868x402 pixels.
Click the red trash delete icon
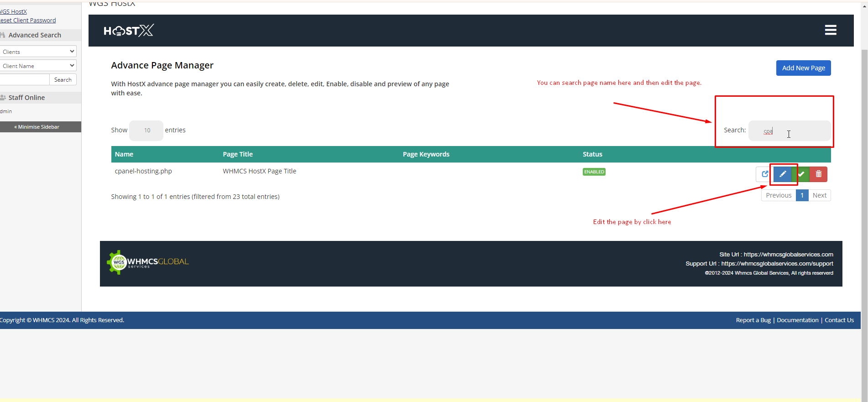(818, 174)
